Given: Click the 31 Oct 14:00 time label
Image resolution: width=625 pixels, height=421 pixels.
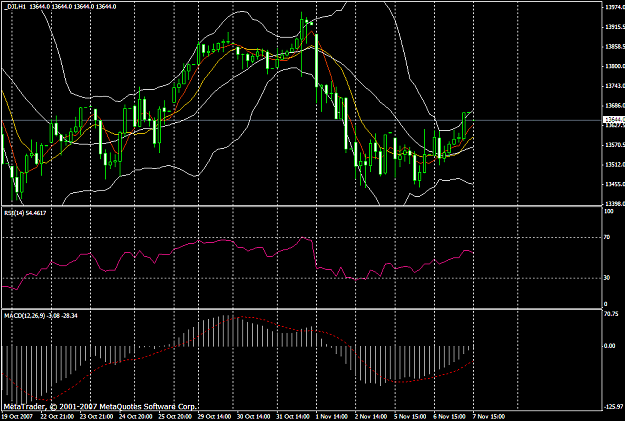Looking at the screenshot, I should 293,417.
